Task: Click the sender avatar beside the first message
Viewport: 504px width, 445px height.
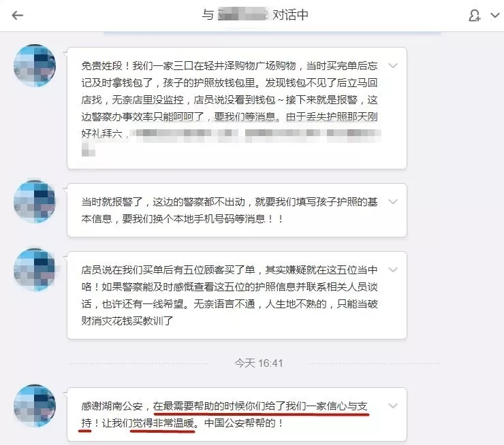Action: click(x=35, y=65)
